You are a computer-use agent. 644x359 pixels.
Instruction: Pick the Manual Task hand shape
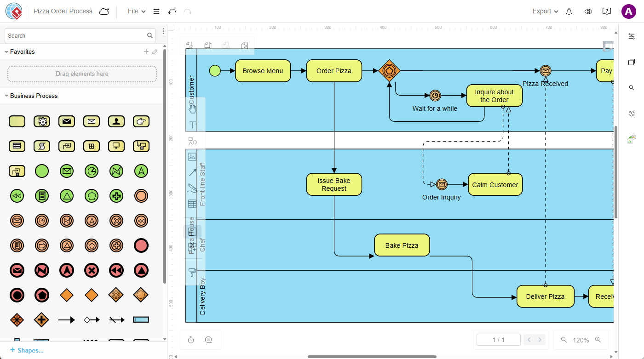tap(141, 121)
